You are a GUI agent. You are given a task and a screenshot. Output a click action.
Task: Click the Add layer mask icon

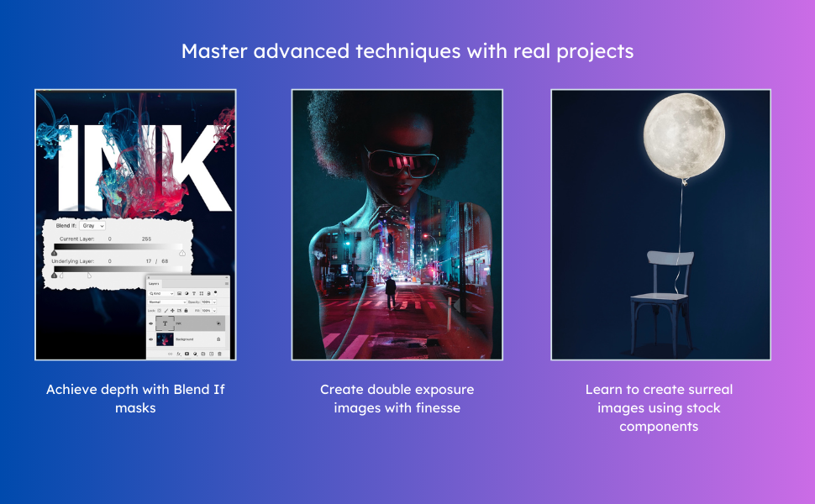(x=187, y=353)
